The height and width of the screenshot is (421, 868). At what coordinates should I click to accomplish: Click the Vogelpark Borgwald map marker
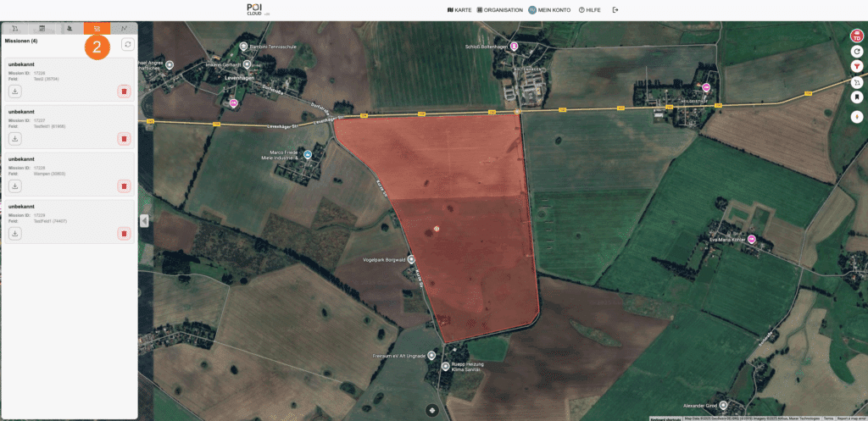pyautogui.click(x=411, y=259)
